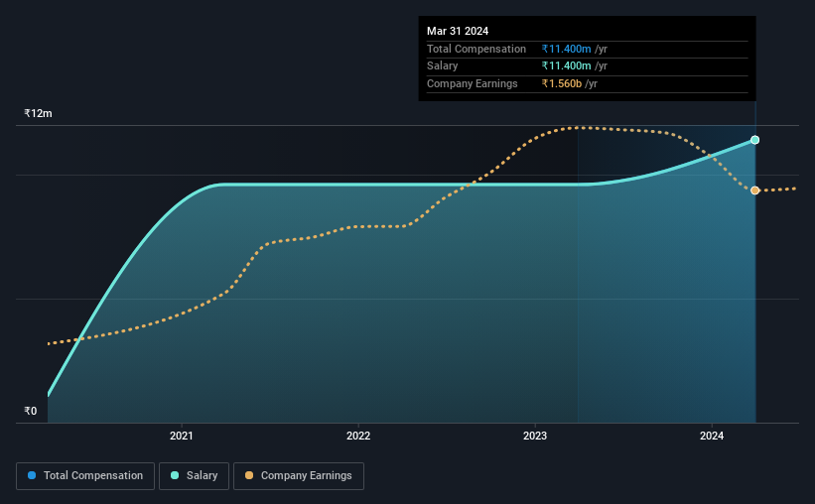Click the Company Earnings ₹1.560b value
Image resolution: width=815 pixels, height=504 pixels.
(561, 83)
